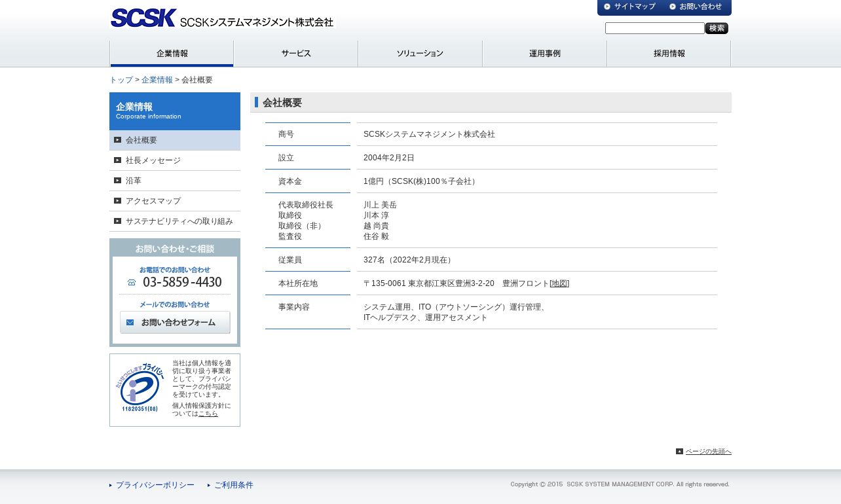The width and height of the screenshot is (841, 504).
Task: Open the ご利用条件 footer link
Action: (234, 485)
